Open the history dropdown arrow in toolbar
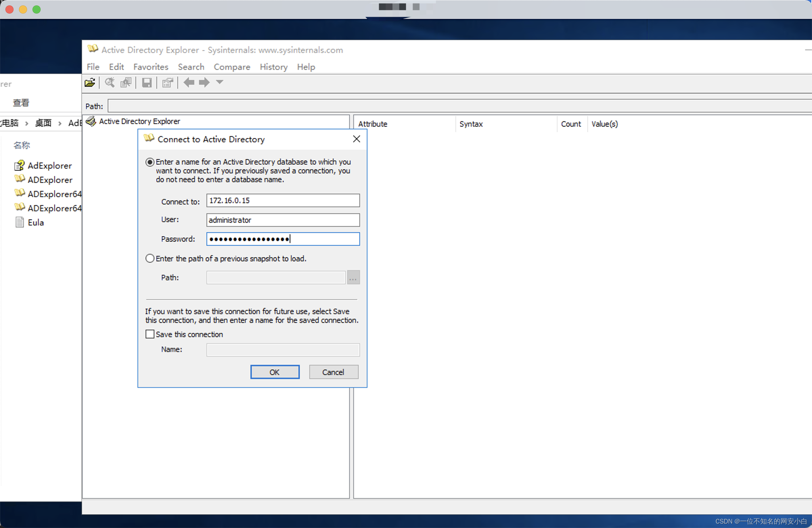812x528 pixels. (220, 82)
